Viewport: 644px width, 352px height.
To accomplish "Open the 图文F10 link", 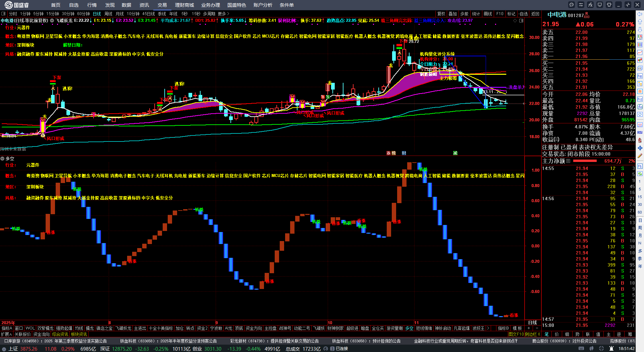I will click(516, 334).
